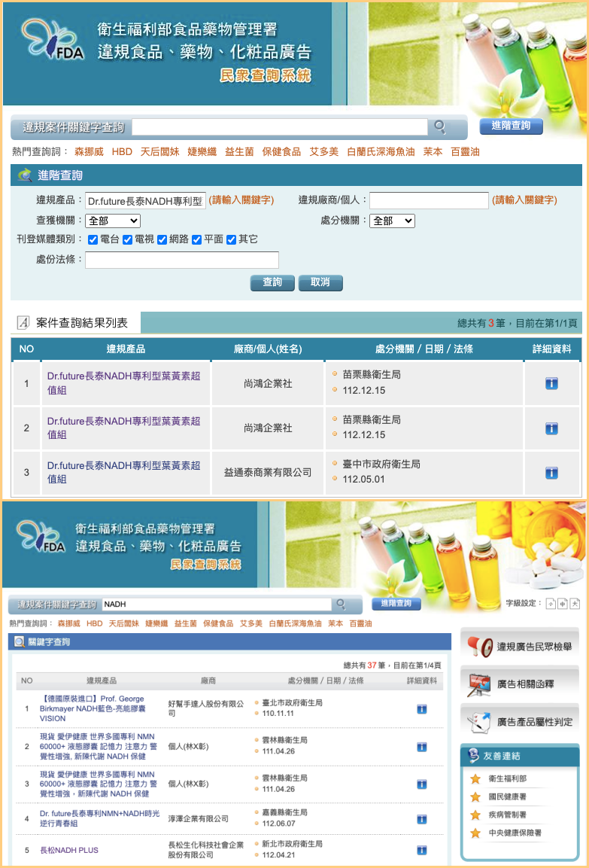Open 廣告相關函釋 sidebar icon

coord(479,684)
